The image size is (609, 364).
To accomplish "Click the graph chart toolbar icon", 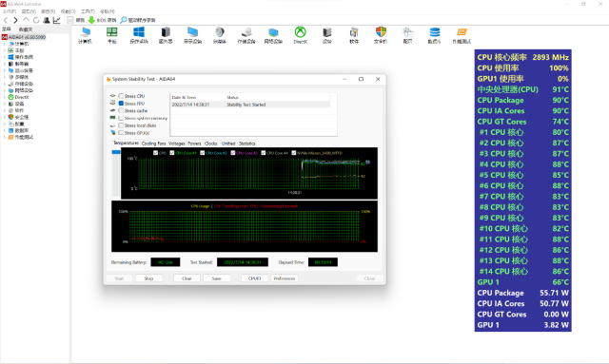I will coord(57,20).
